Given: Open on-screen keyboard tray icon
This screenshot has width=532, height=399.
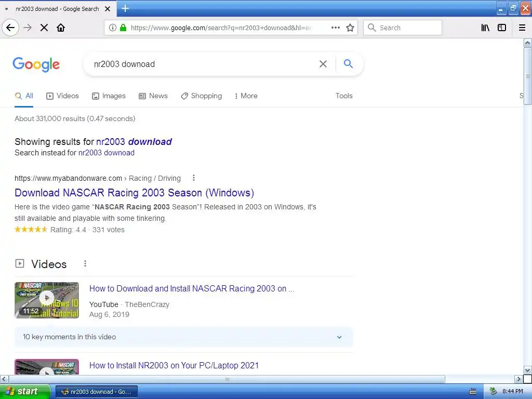Looking at the screenshot, I should pyautogui.click(x=473, y=392).
